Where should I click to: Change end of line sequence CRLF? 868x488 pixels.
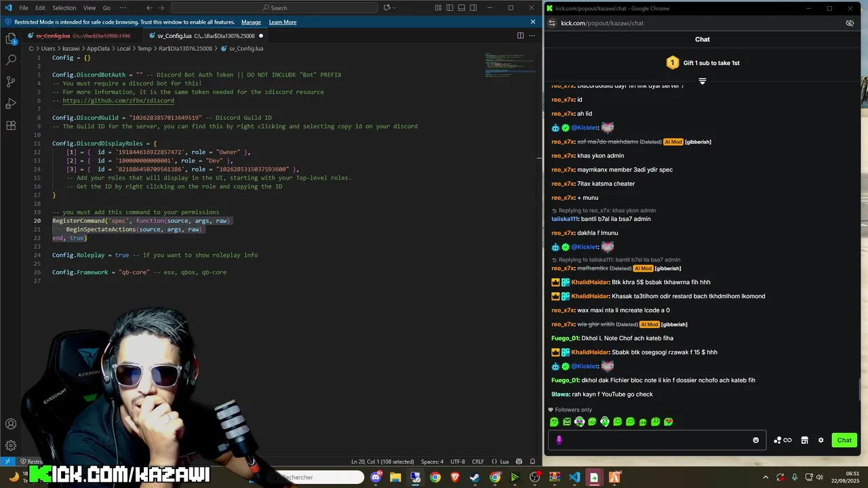(x=478, y=462)
